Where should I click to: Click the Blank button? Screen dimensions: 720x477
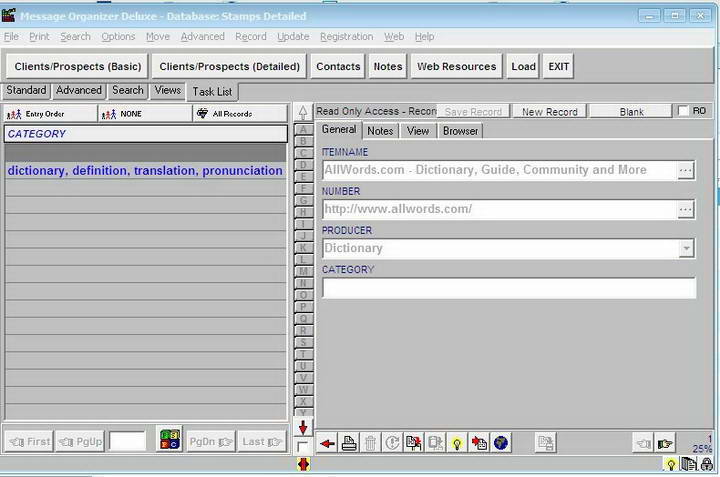tap(631, 112)
